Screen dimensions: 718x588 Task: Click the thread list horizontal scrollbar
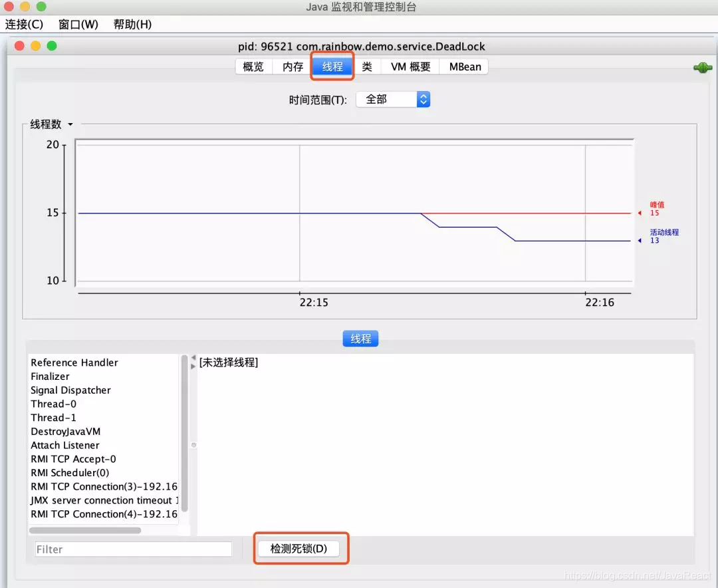click(85, 530)
